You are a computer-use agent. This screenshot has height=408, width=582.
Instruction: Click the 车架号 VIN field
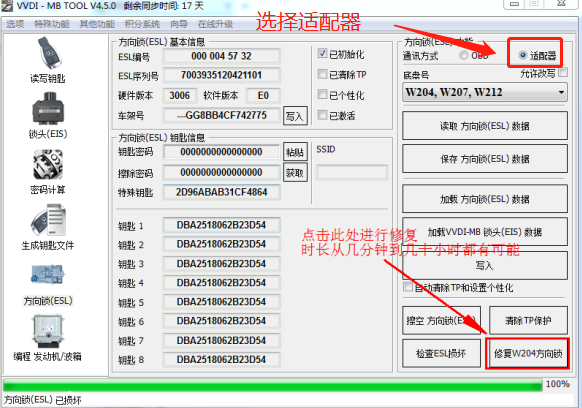(222, 115)
